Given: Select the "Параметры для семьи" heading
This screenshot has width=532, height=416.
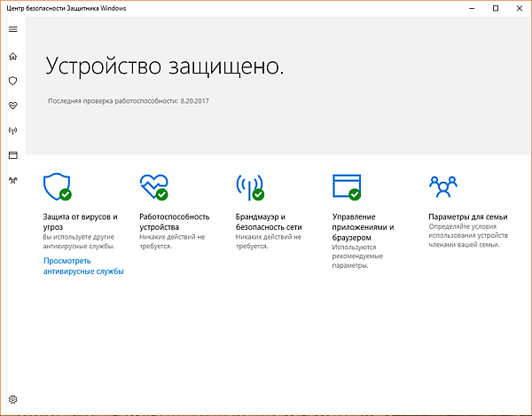Looking at the screenshot, I should coord(467,216).
